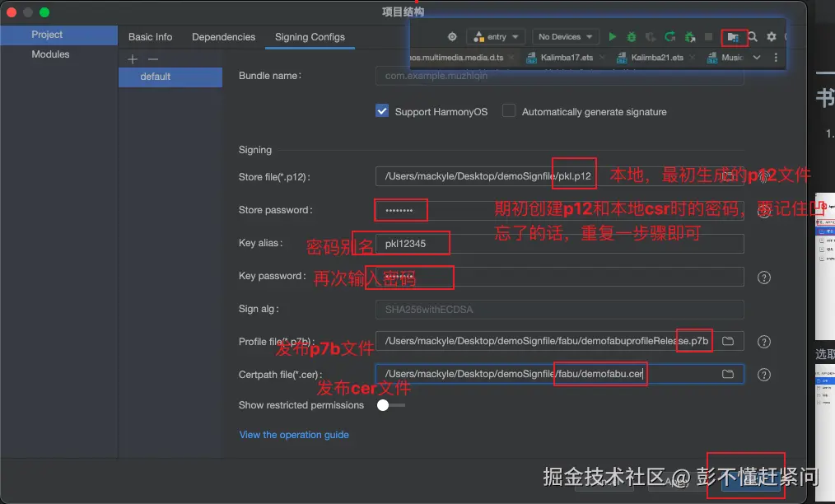Open View the operation guide link

click(x=294, y=434)
